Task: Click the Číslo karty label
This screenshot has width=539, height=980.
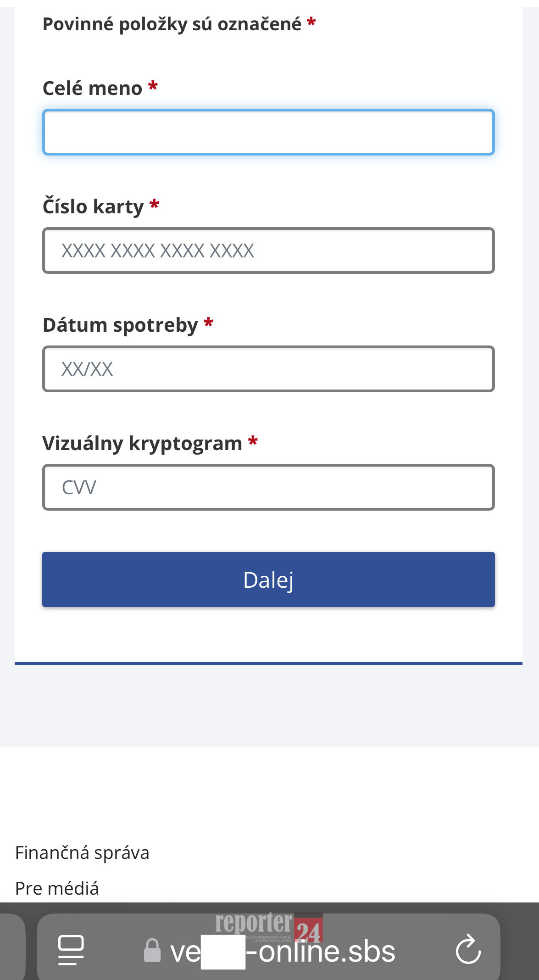Action: 93,206
